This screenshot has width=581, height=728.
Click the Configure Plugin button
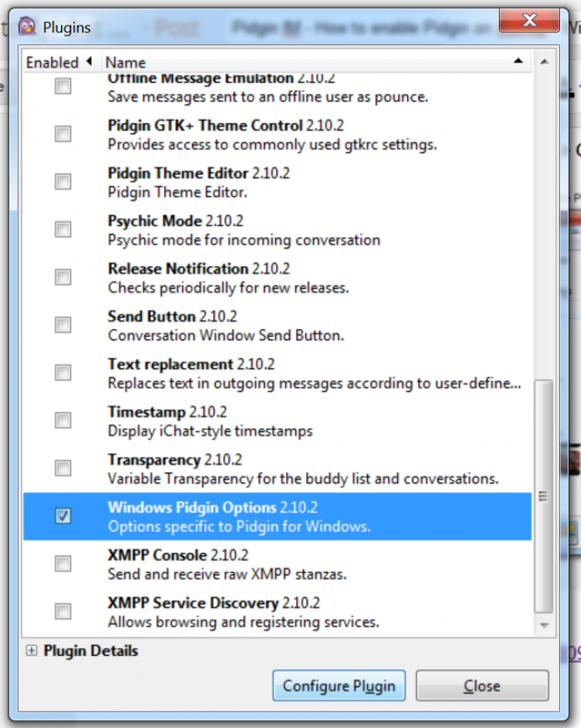(339, 685)
